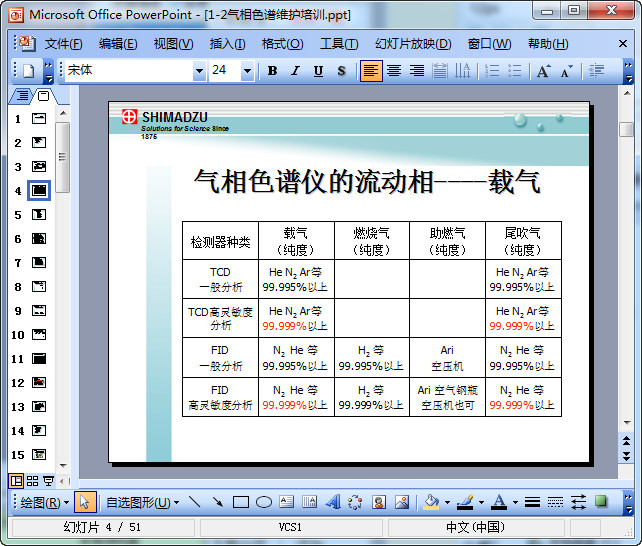Open the font size dropdown arrow
Image resolution: width=642 pixels, height=546 pixels.
coord(247,71)
